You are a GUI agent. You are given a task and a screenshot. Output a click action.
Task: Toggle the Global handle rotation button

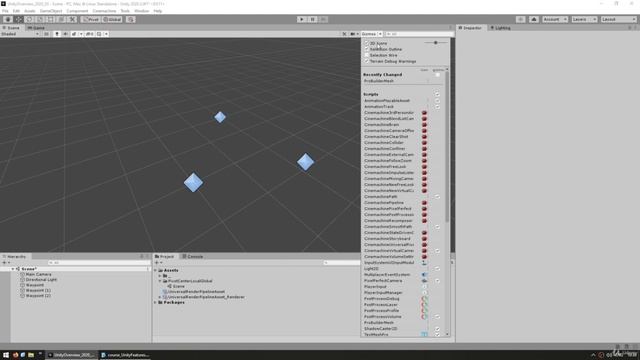point(112,19)
